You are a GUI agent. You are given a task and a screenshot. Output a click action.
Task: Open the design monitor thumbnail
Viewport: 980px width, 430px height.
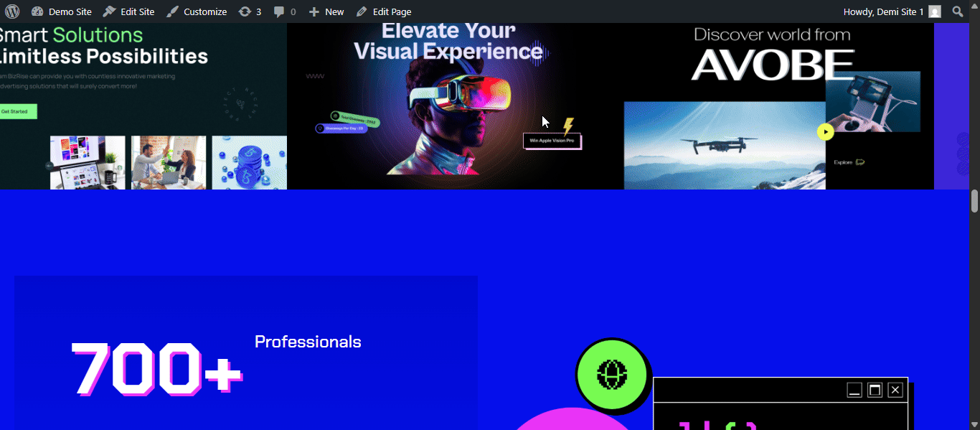(88, 163)
